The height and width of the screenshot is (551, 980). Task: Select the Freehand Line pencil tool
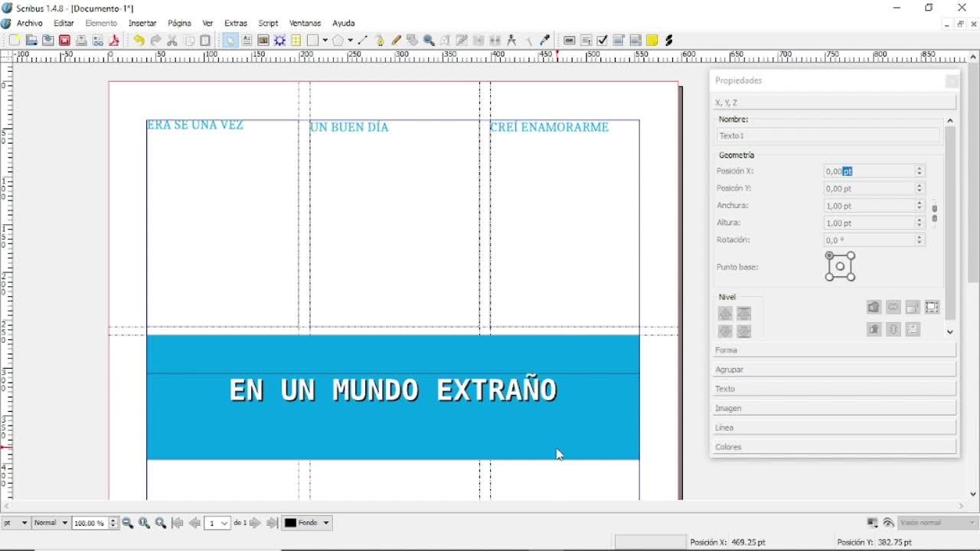[x=396, y=41]
